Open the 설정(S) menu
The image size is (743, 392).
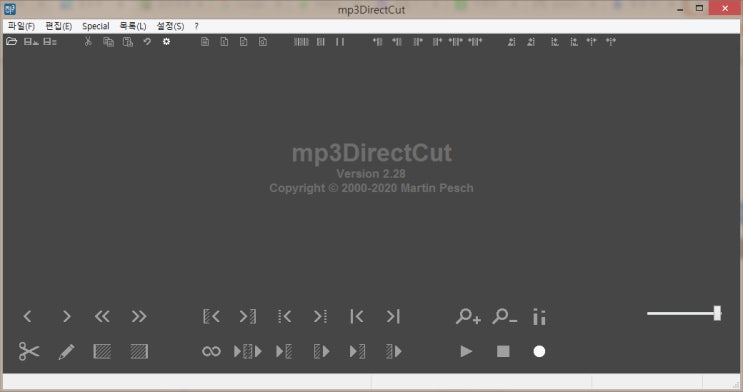click(170, 26)
